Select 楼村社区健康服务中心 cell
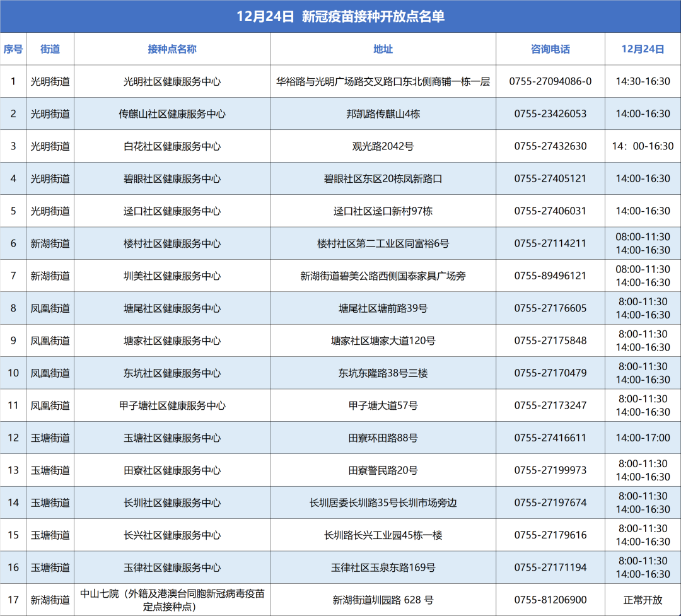681x616 pixels. (172, 243)
